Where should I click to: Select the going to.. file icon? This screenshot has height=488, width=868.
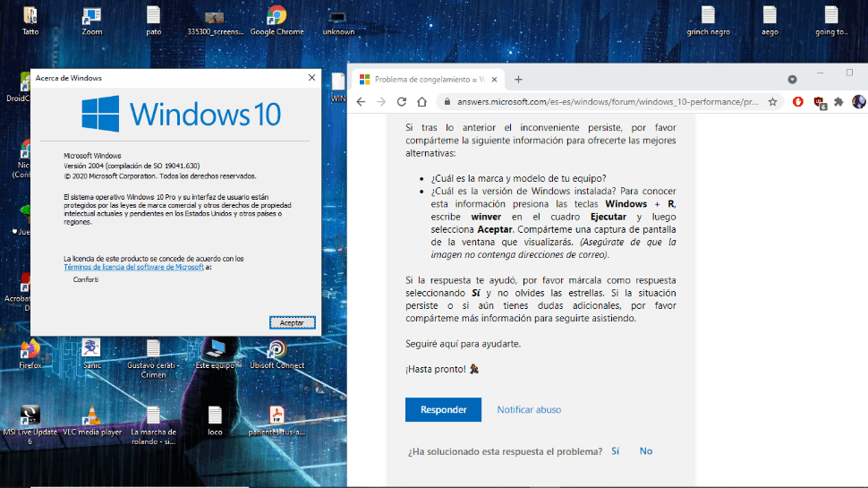click(831, 21)
